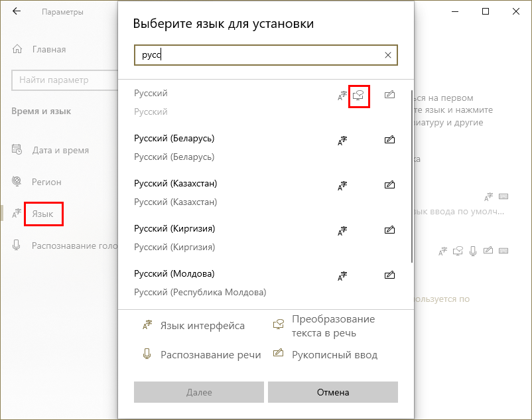Click the Главная home icon

click(x=18, y=49)
